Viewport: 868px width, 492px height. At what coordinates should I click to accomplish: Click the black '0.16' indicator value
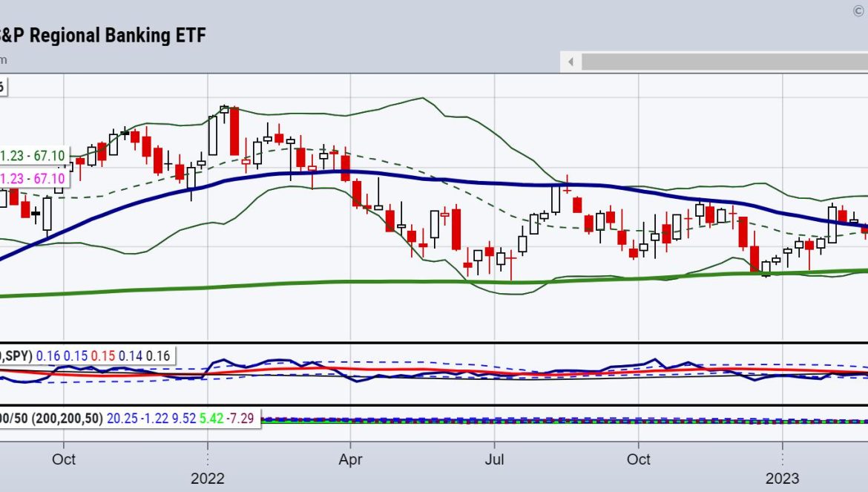click(158, 356)
